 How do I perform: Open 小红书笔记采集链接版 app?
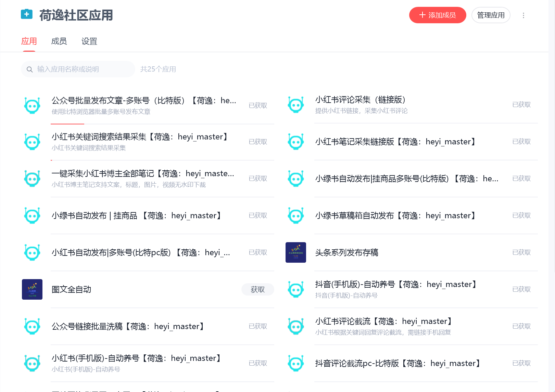tap(395, 142)
